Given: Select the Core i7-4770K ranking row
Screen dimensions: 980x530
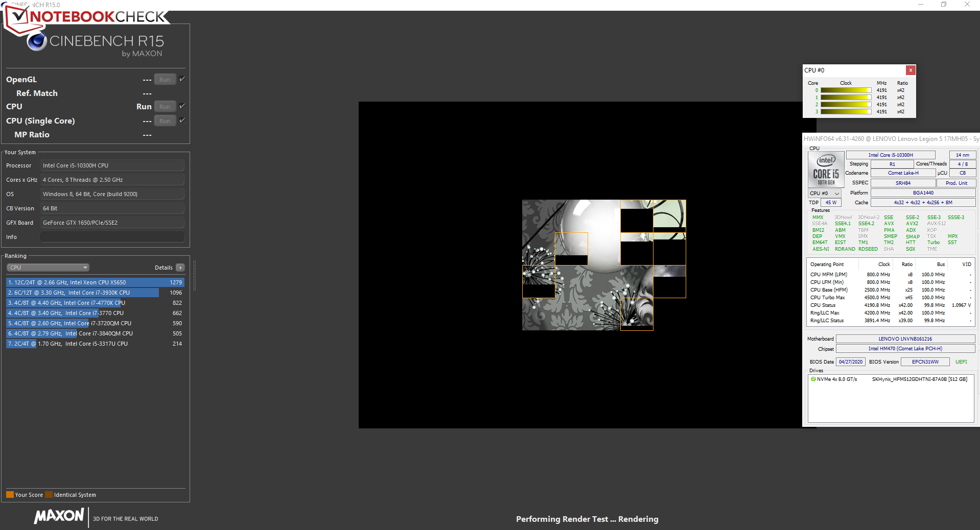Looking at the screenshot, I should tap(95, 303).
